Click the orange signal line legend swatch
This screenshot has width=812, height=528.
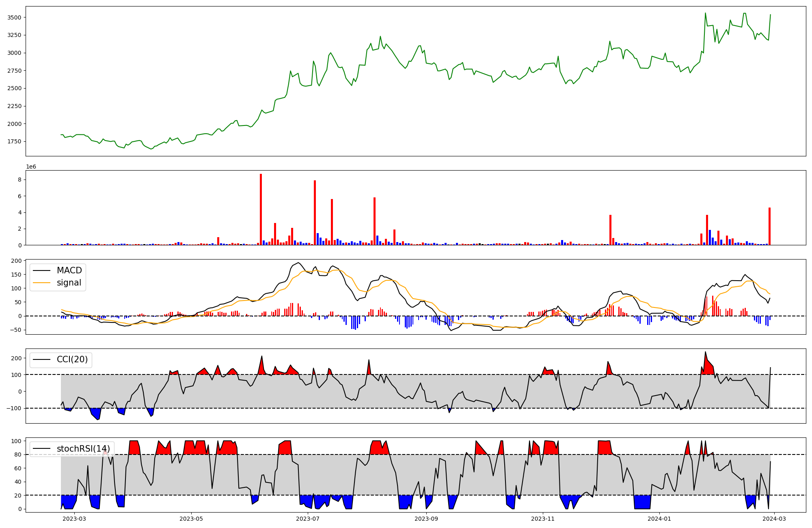click(41, 283)
